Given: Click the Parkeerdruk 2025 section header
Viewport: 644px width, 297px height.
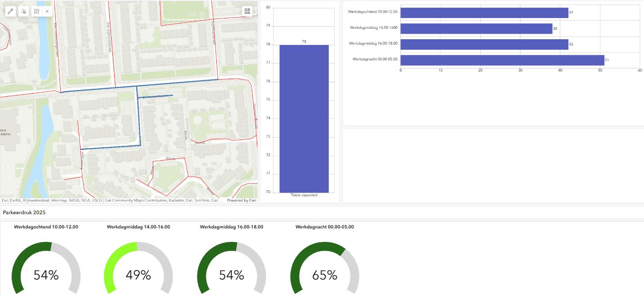Looking at the screenshot, I should click(24, 212).
